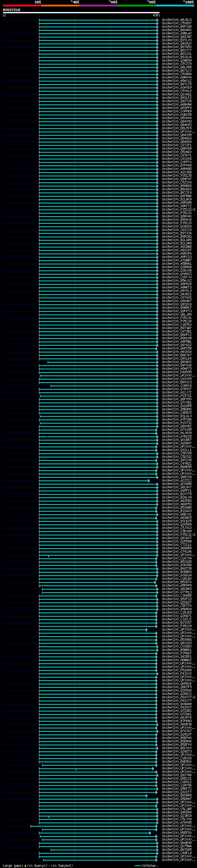Select the UniRef100_P35134 label

tap(176, 321)
